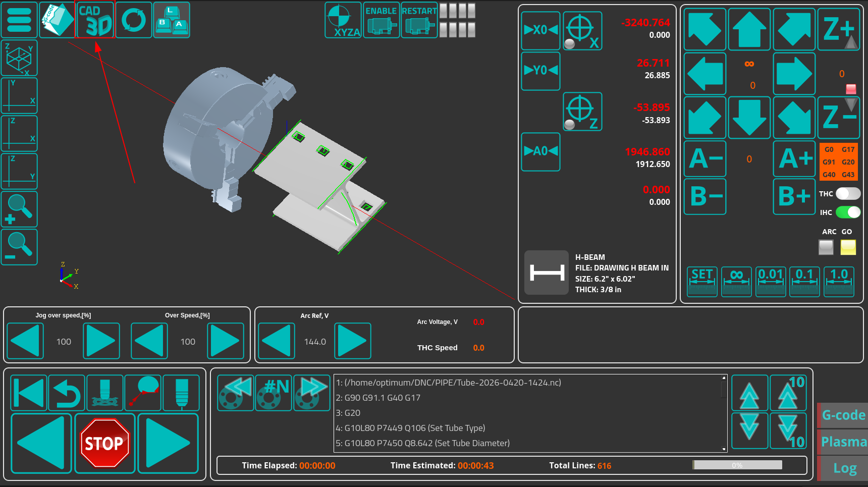868x487 pixels.
Task: Click the yellow GO indicator swatch
Action: tap(848, 247)
